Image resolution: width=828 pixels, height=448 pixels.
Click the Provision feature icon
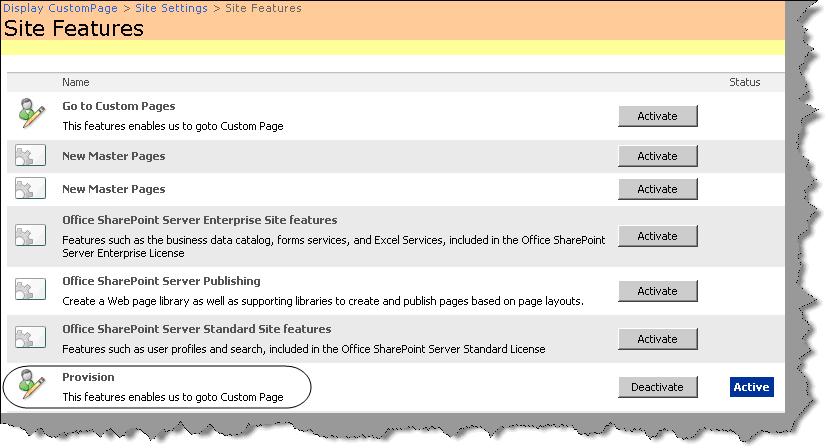tap(31, 385)
